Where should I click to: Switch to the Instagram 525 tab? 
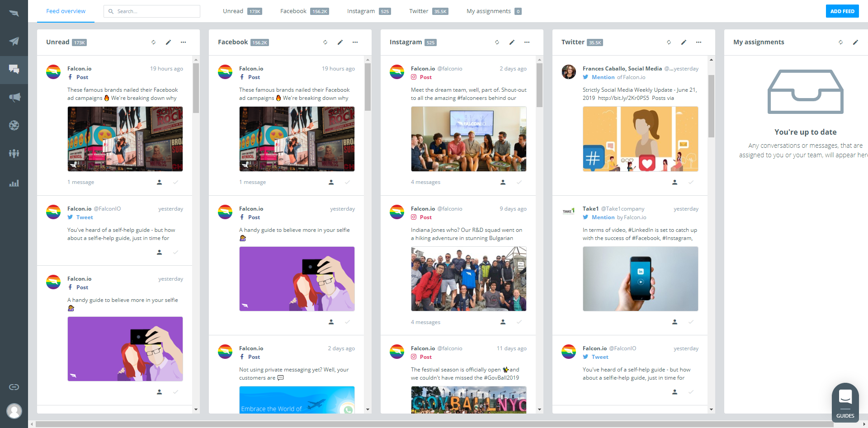click(369, 11)
